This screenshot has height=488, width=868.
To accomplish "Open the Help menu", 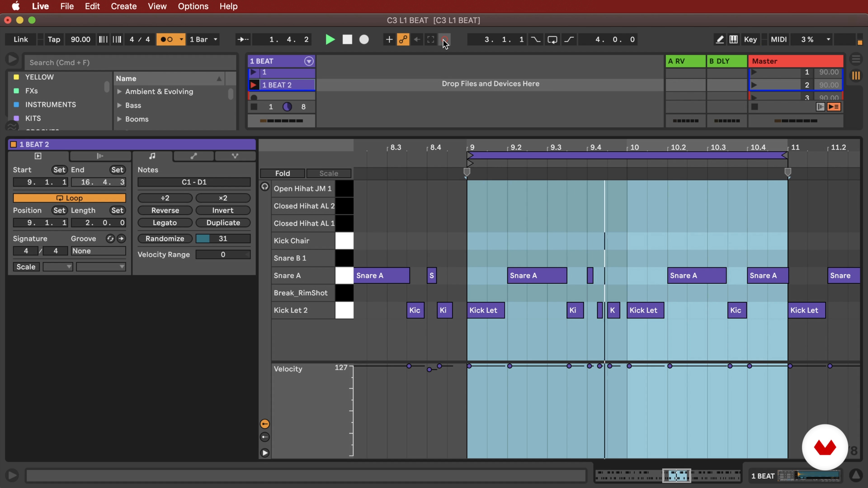I will [x=229, y=6].
